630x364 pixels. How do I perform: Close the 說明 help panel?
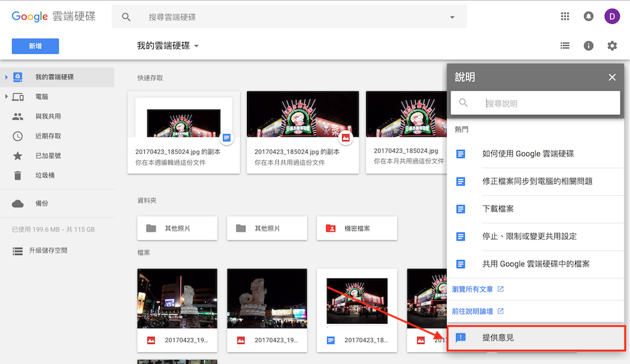pyautogui.click(x=612, y=77)
